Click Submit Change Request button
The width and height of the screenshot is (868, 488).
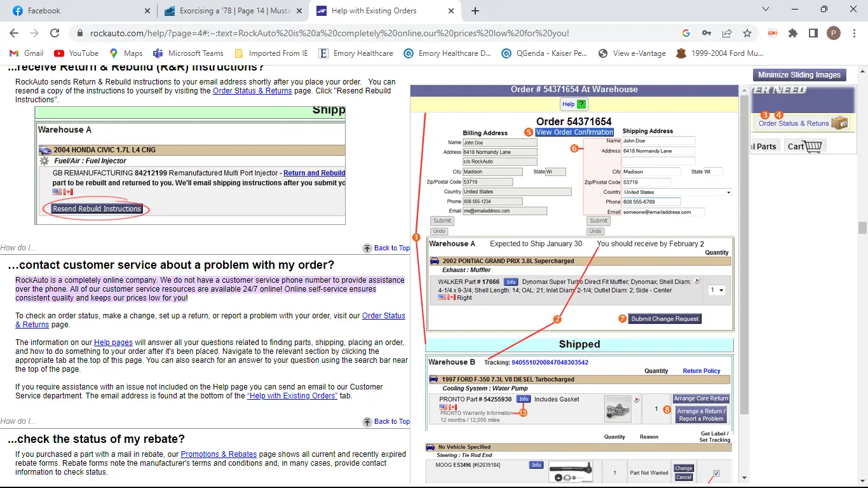(665, 318)
